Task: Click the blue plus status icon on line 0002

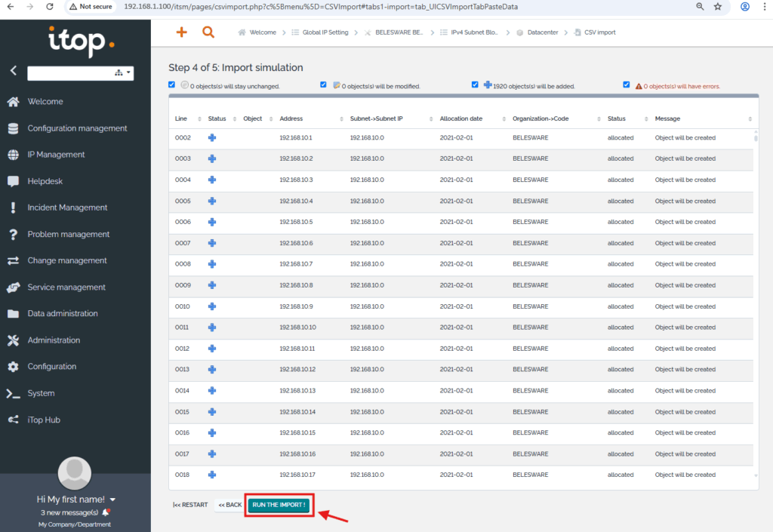Action: tap(212, 138)
